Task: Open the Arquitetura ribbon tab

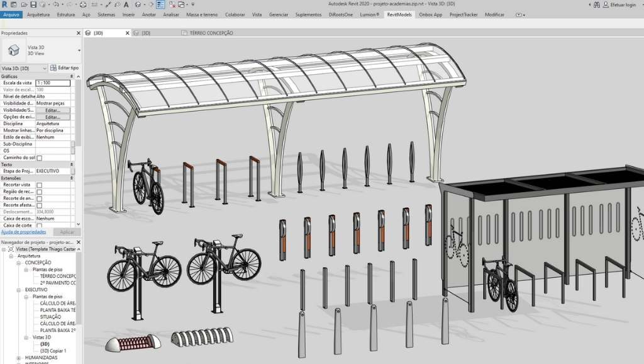Action: pyautogui.click(x=38, y=14)
